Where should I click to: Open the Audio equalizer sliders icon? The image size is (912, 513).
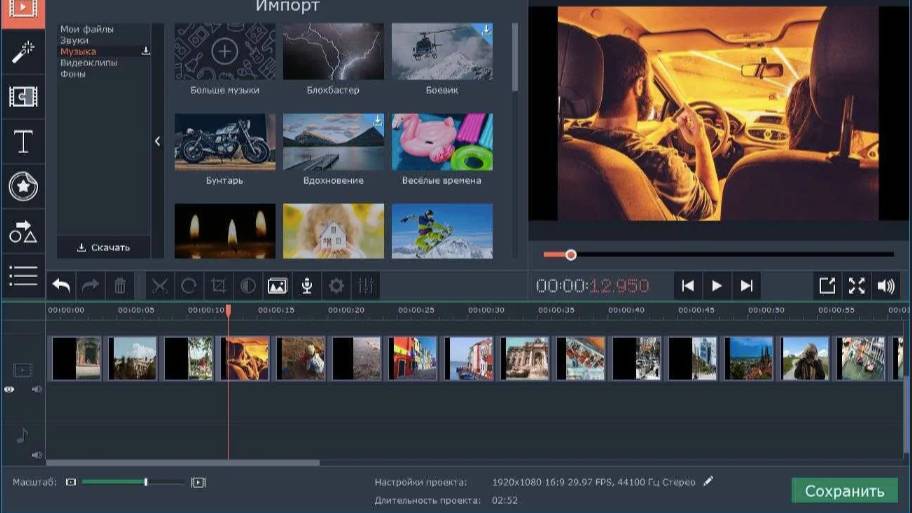coord(366,286)
